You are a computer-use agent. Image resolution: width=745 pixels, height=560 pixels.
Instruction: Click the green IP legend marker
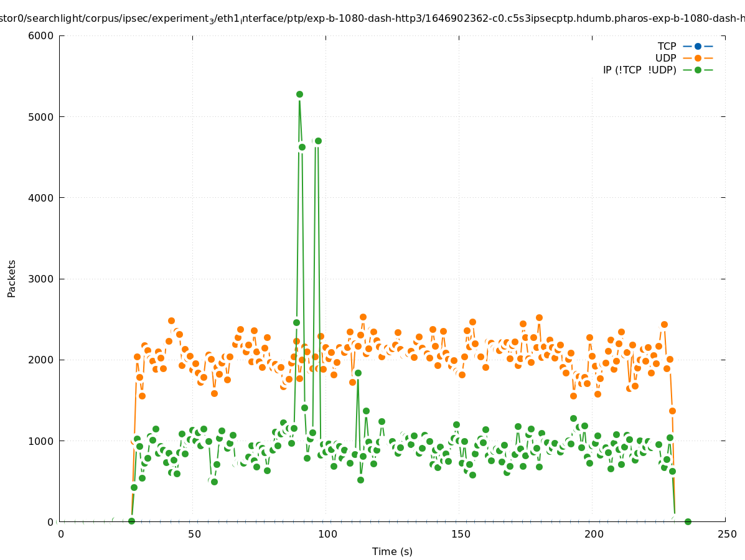point(698,70)
